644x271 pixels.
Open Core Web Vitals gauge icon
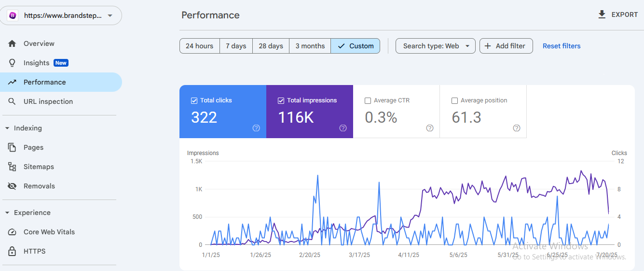13,232
